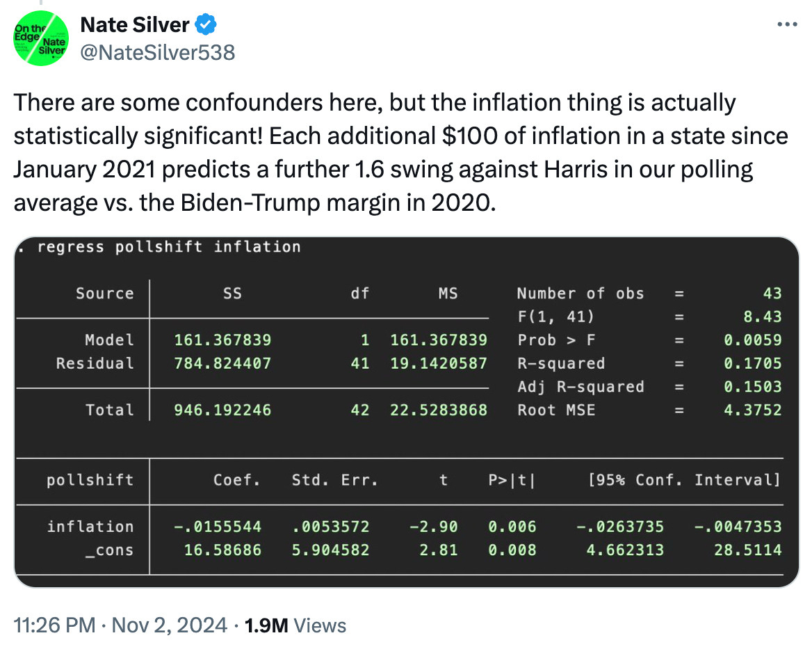The height and width of the screenshot is (647, 812).
Task: Click the 11:26 PM timestamp
Action: pos(54,625)
